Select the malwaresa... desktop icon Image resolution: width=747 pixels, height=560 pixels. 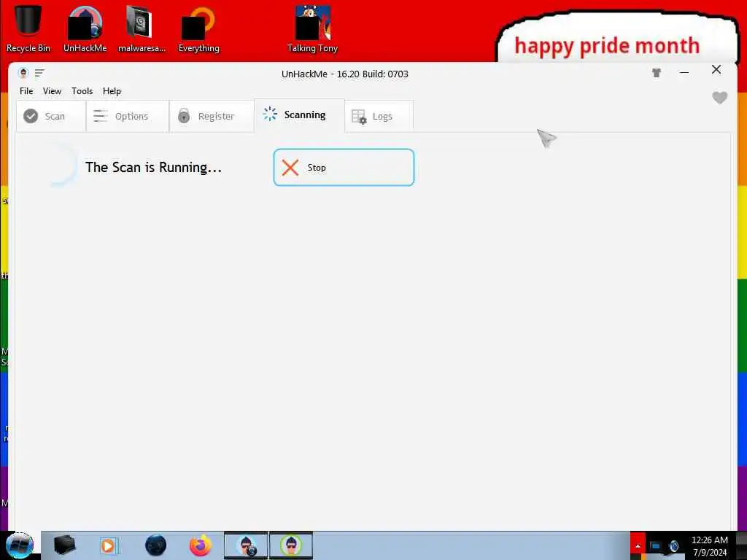(x=142, y=28)
